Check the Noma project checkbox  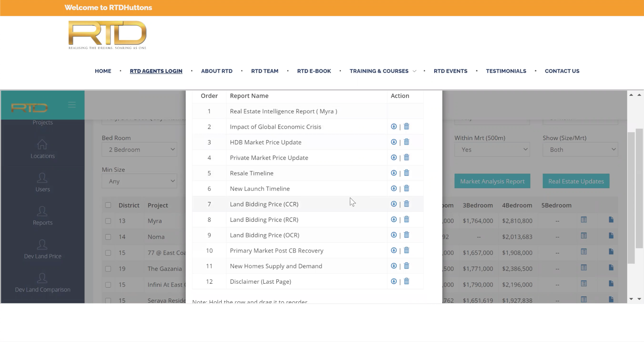point(108,237)
